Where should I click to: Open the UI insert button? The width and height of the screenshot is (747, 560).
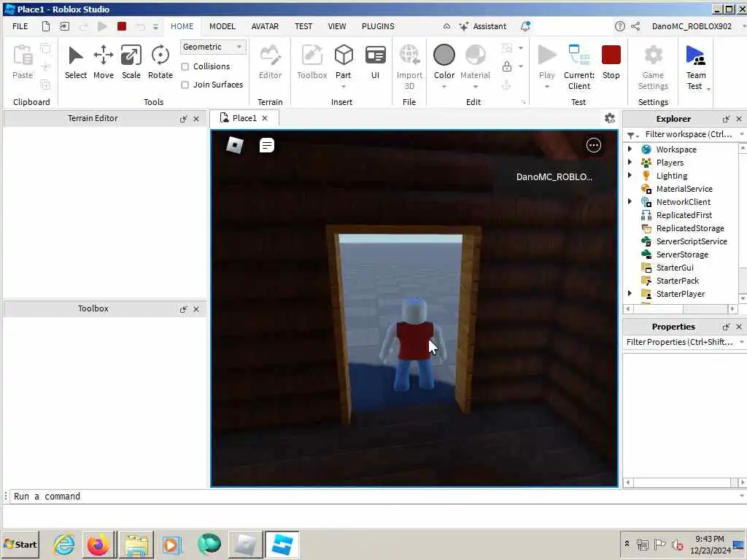376,62
